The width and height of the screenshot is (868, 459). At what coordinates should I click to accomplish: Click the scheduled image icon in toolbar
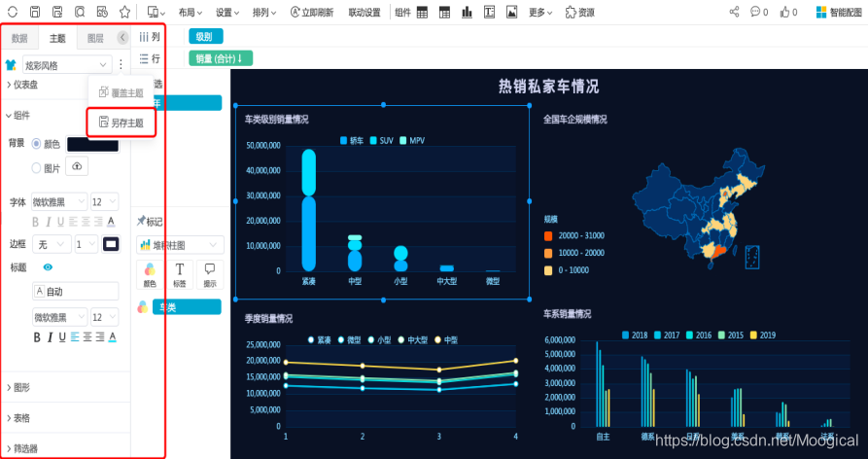click(x=102, y=12)
